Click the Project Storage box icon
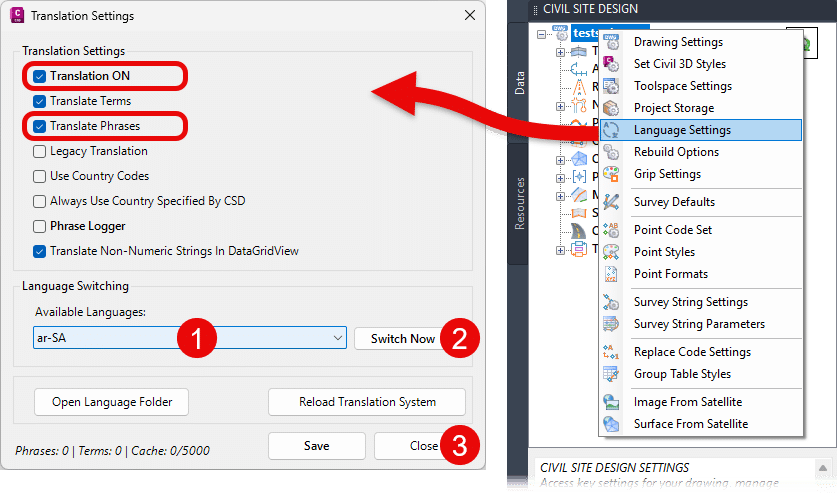 [611, 108]
